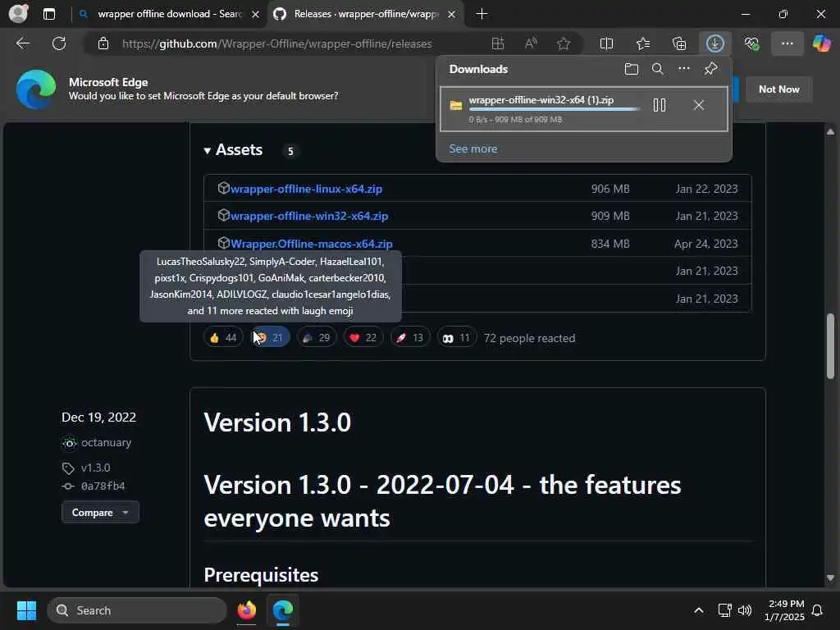Toggle the downloads toolbar button
This screenshot has width=840, height=630.
[x=715, y=43]
